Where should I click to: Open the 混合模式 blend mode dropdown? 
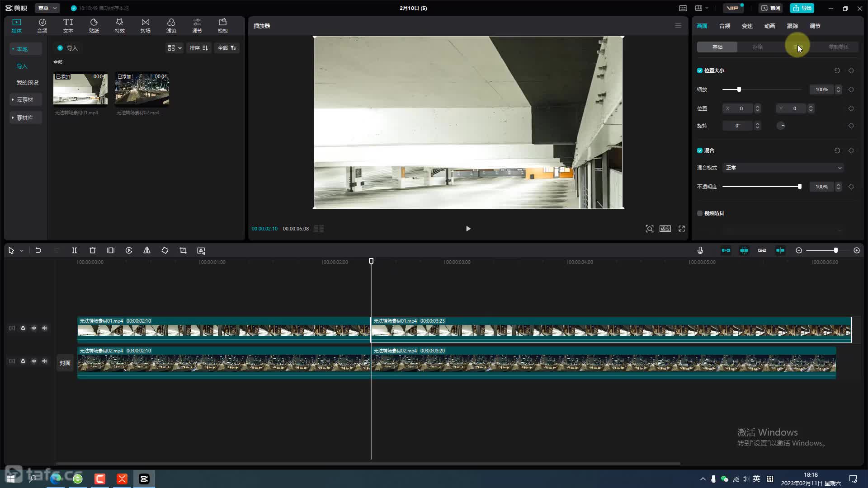(x=783, y=168)
